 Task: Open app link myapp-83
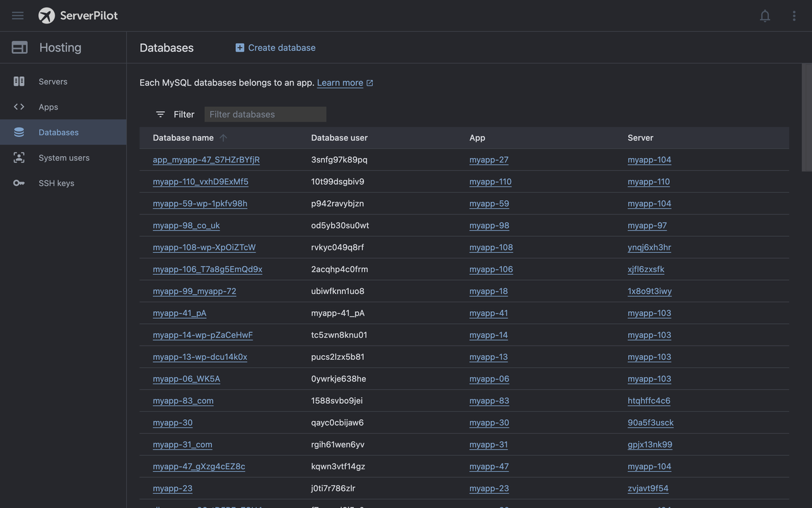pos(489,401)
